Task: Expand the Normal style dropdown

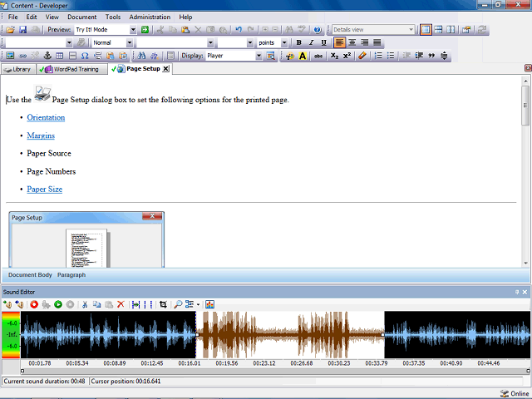Action: 130,42
